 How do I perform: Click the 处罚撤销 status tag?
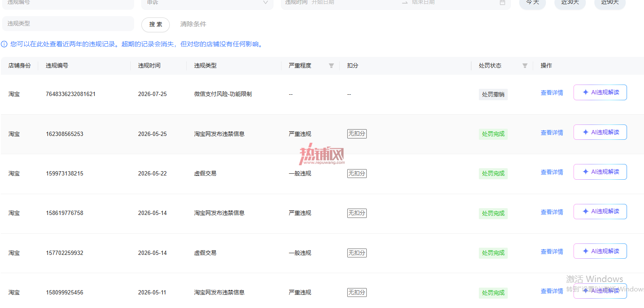point(493,94)
